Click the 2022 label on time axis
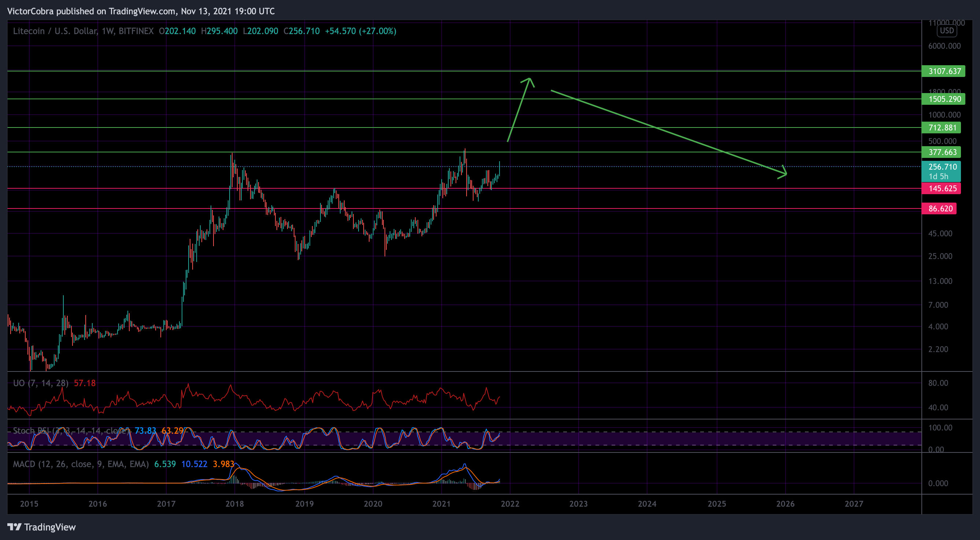Viewport: 980px width, 540px height. pyautogui.click(x=510, y=504)
